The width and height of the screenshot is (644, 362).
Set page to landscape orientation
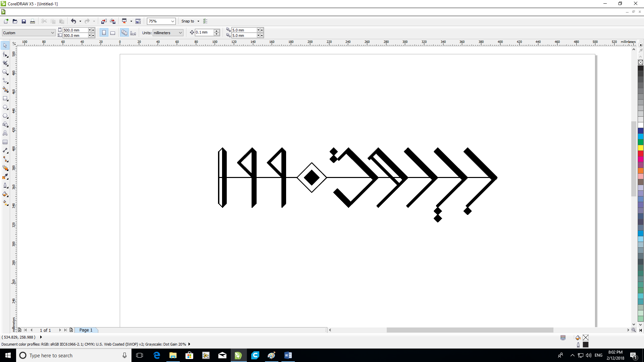[113, 33]
